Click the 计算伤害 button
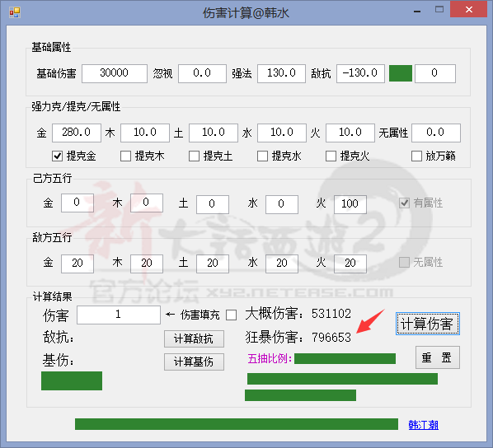The width and height of the screenshot is (493, 448). click(x=428, y=324)
